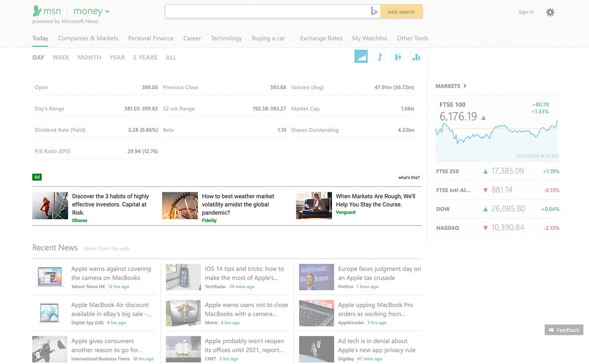Switch chart range to WEEK

[61, 57]
